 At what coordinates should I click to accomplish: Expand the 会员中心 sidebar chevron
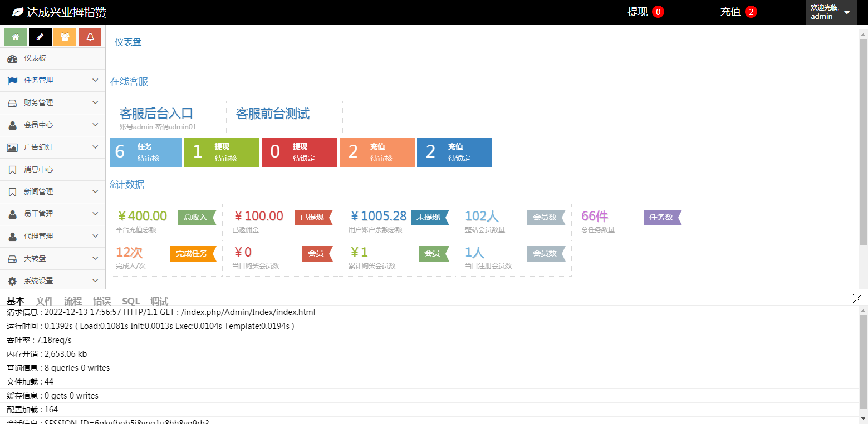point(95,125)
